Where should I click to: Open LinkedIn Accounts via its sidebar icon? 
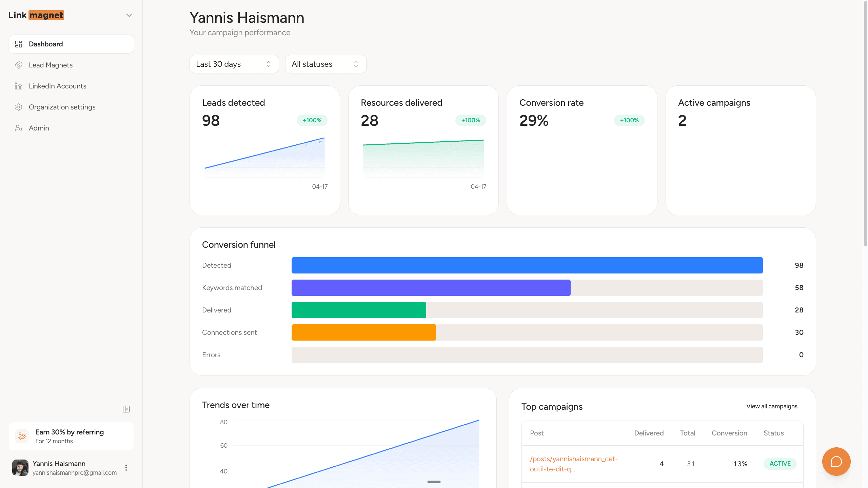19,86
